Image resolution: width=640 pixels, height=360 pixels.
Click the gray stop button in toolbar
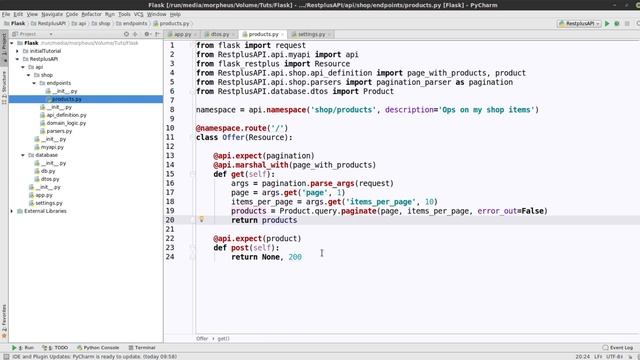coord(627,24)
